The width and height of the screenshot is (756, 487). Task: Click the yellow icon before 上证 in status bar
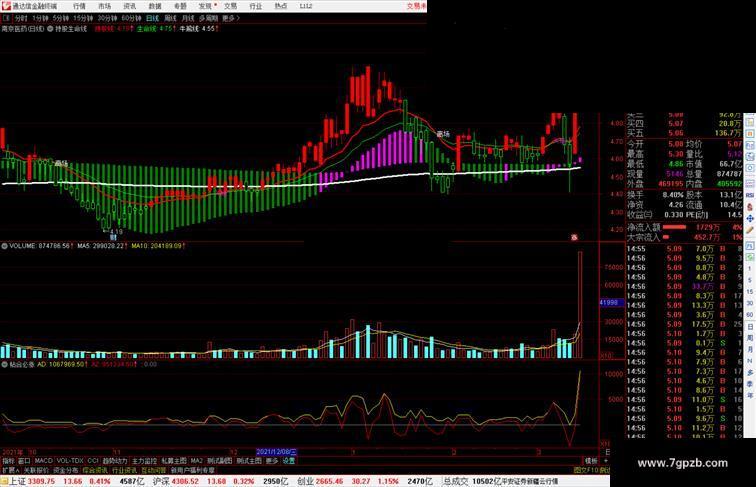coord(4,481)
